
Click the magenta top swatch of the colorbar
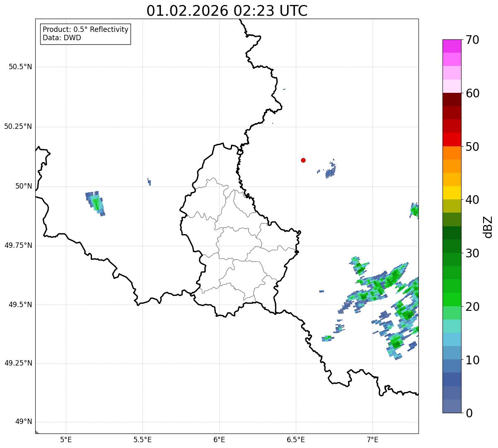click(x=452, y=46)
